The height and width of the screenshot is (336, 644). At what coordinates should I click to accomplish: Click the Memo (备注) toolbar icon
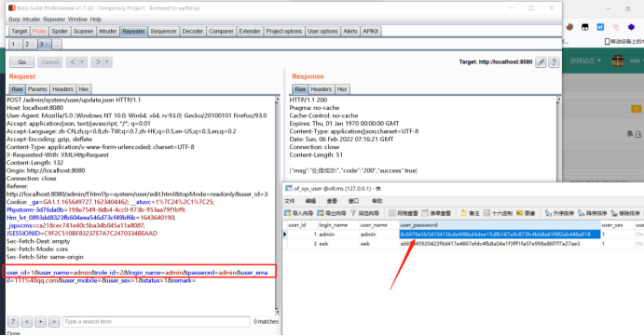point(471,213)
